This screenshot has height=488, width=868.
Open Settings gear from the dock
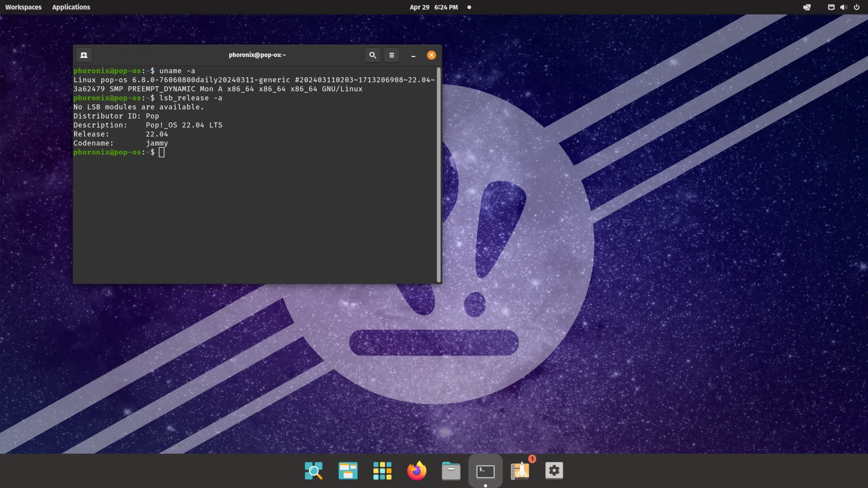pos(554,471)
